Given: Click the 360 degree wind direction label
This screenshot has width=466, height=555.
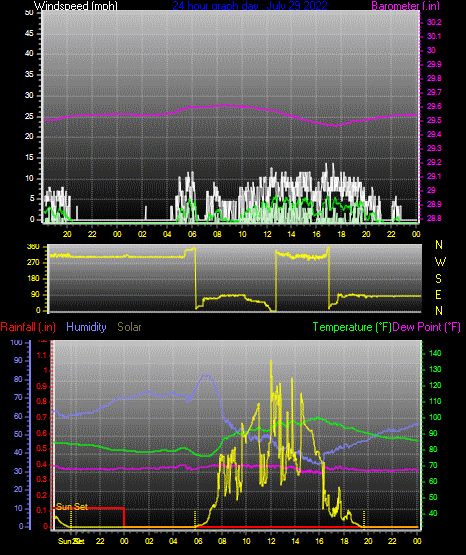Looking at the screenshot, I should 33,247.
